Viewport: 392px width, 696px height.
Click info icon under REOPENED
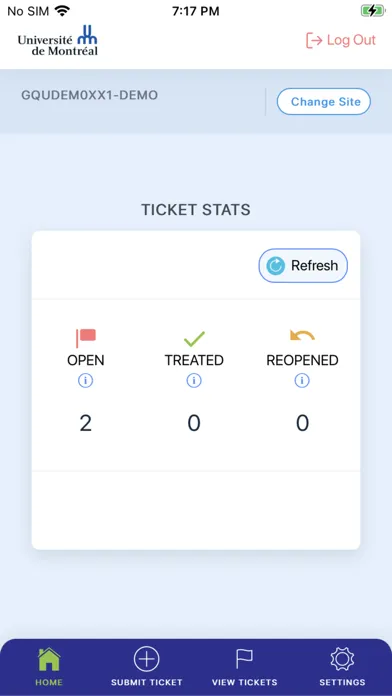302,381
